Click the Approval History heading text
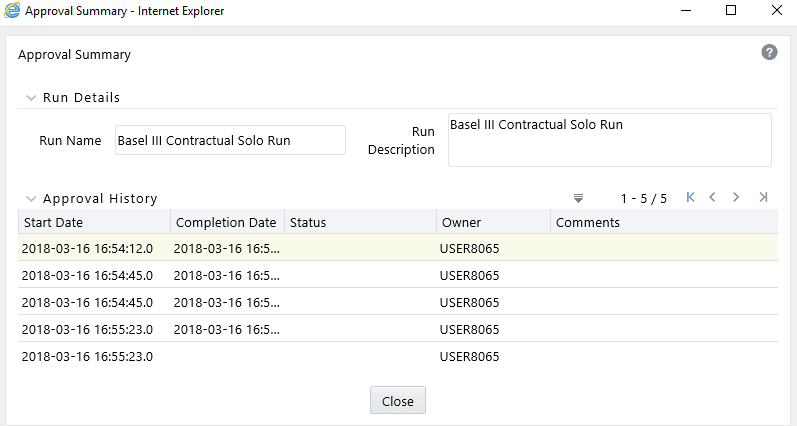This screenshot has height=426, width=797. [x=100, y=199]
